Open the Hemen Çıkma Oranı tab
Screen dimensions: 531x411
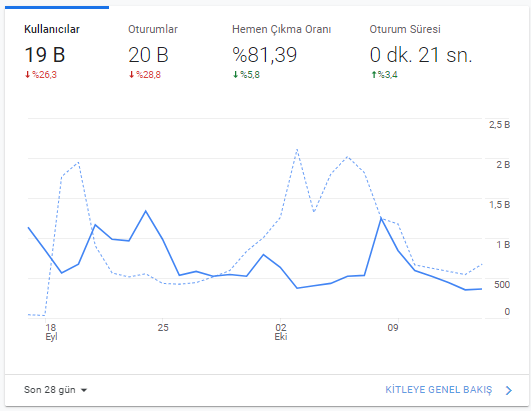[x=281, y=51]
